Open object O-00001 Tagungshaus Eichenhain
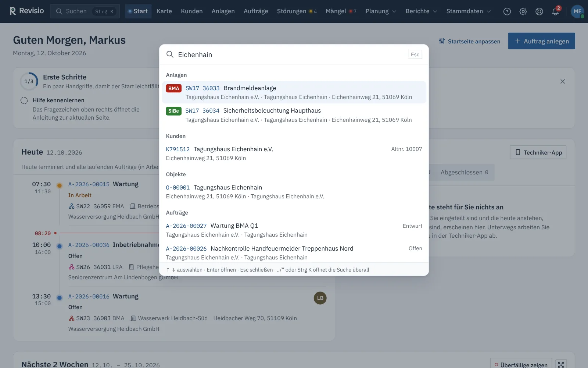 click(x=294, y=192)
